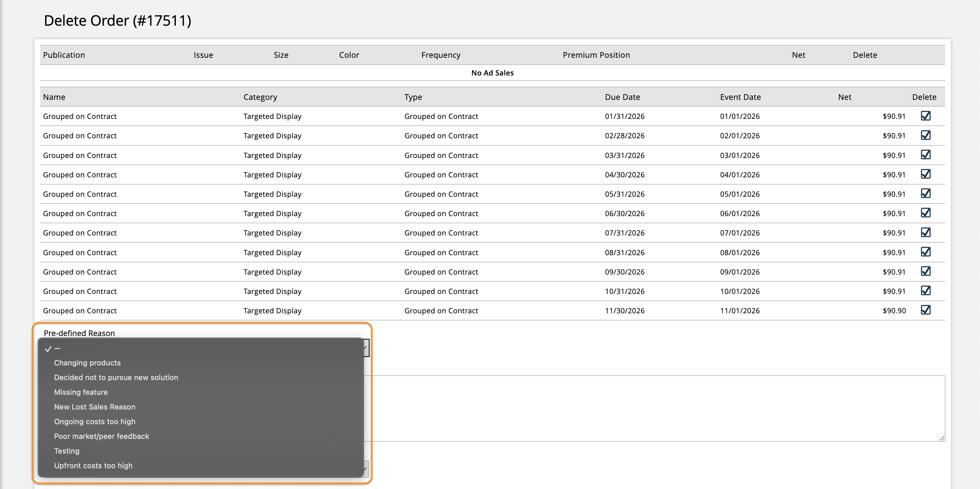This screenshot has height=489, width=980.
Task: Select 'Upfront costs too high' option
Action: [93, 466]
